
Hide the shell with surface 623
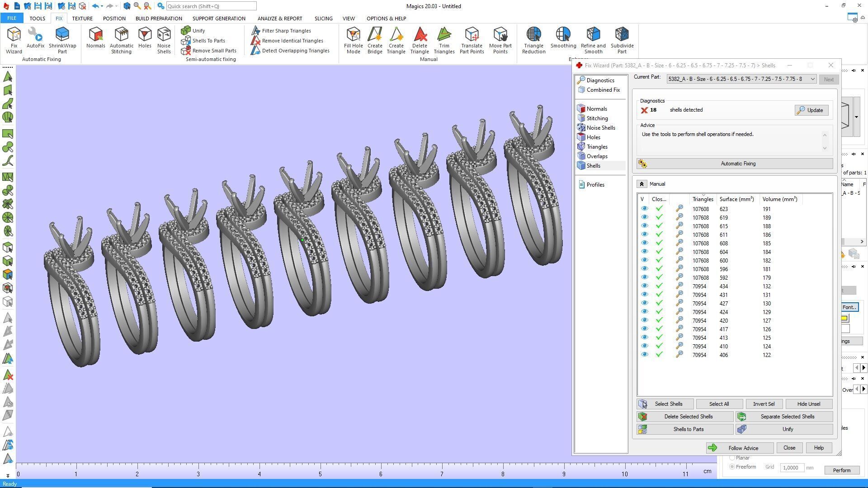[x=644, y=209]
